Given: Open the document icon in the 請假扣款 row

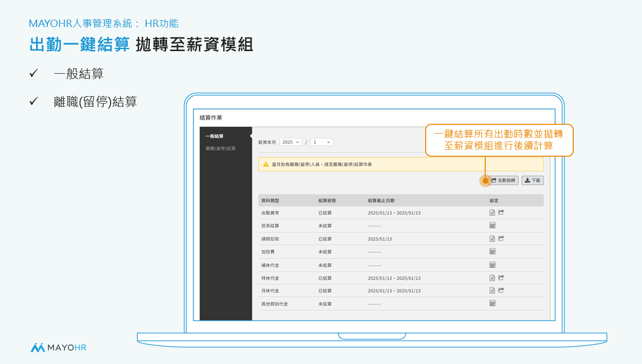Looking at the screenshot, I should pyautogui.click(x=492, y=239).
